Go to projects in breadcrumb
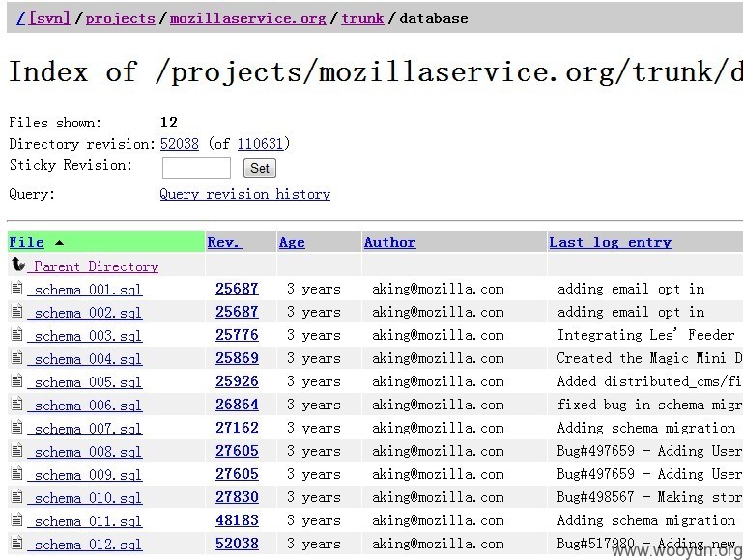The height and width of the screenshot is (560, 743). tap(121, 18)
